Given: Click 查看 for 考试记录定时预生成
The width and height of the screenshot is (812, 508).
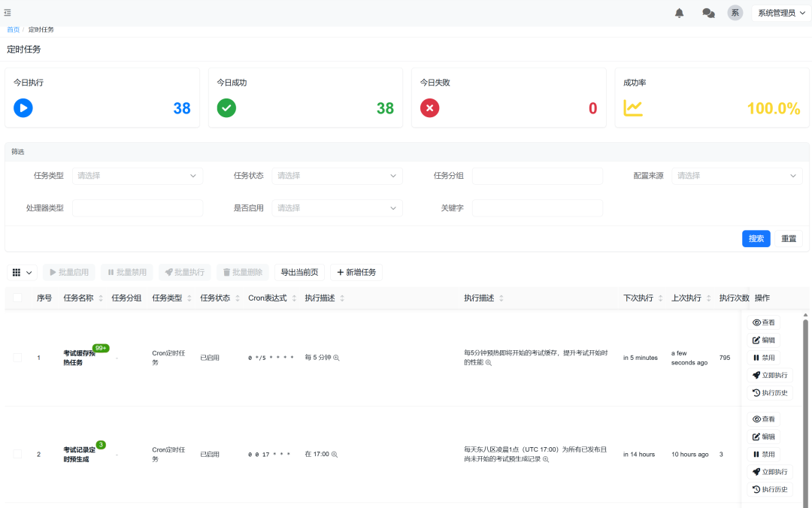Looking at the screenshot, I should coord(763,419).
